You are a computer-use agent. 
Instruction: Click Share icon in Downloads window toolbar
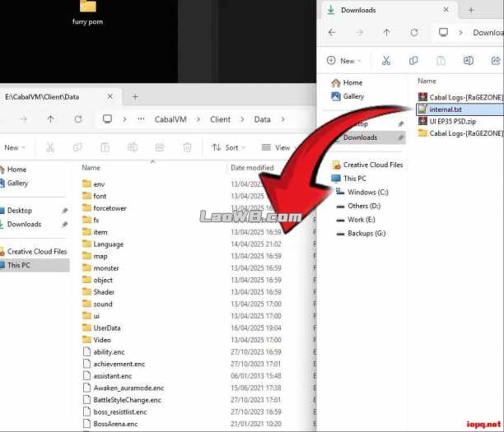point(496,60)
